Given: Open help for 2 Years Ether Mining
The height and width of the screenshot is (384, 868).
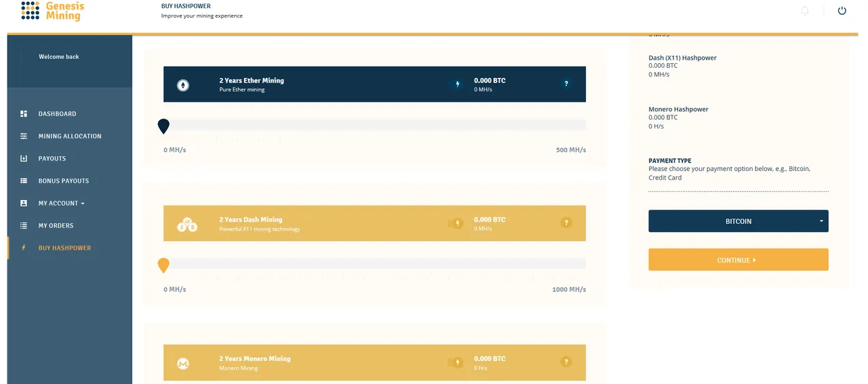Looking at the screenshot, I should pyautogui.click(x=567, y=84).
